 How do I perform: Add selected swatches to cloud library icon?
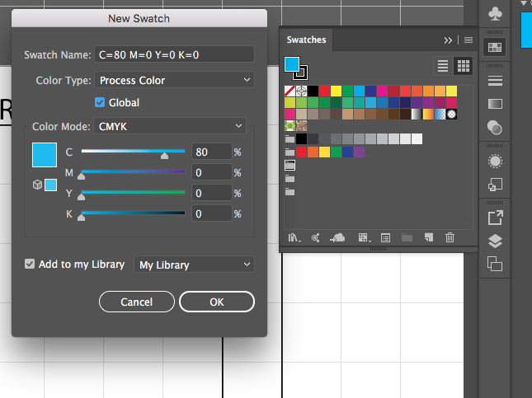click(337, 237)
